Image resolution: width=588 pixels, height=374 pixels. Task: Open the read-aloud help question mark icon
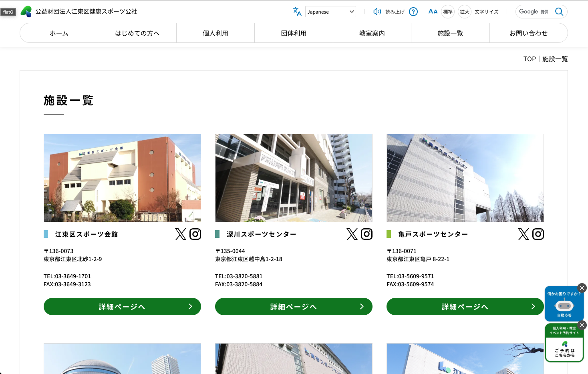click(413, 12)
